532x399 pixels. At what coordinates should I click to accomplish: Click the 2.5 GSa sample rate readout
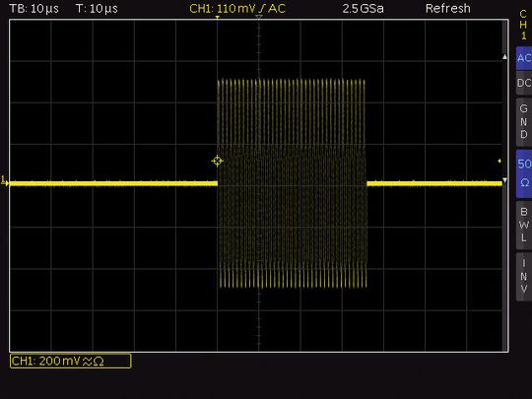point(363,9)
